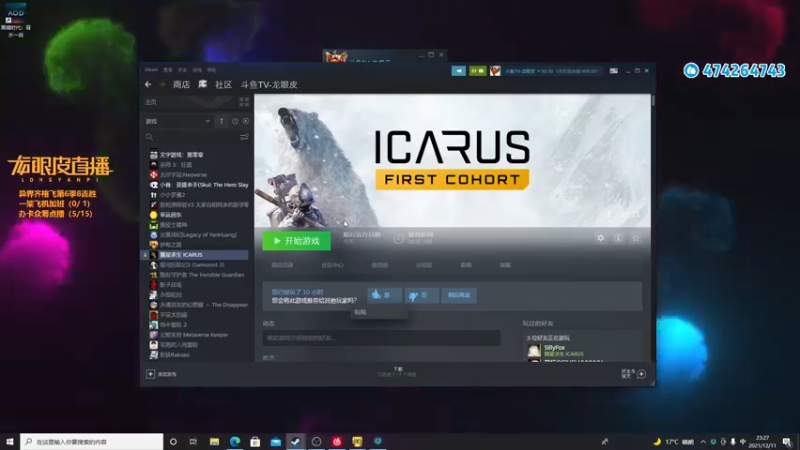Image resolution: width=800 pixels, height=450 pixels.
Task: Click the forward arrow in Steam navigation
Action: click(x=162, y=85)
